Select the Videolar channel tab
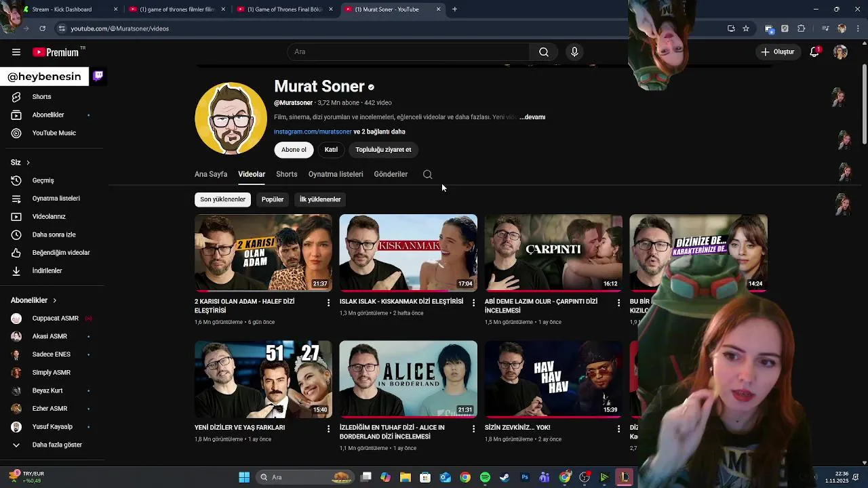Image resolution: width=868 pixels, height=488 pixels. 252,174
